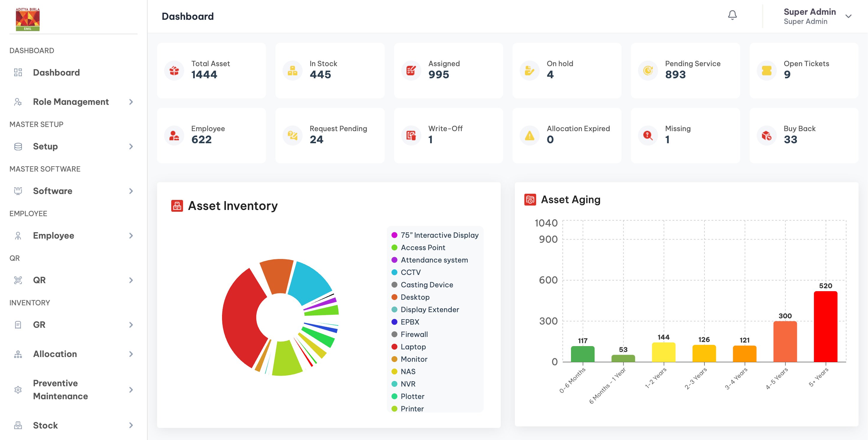
Task: Click the Total Asset value 1444
Action: tap(204, 74)
